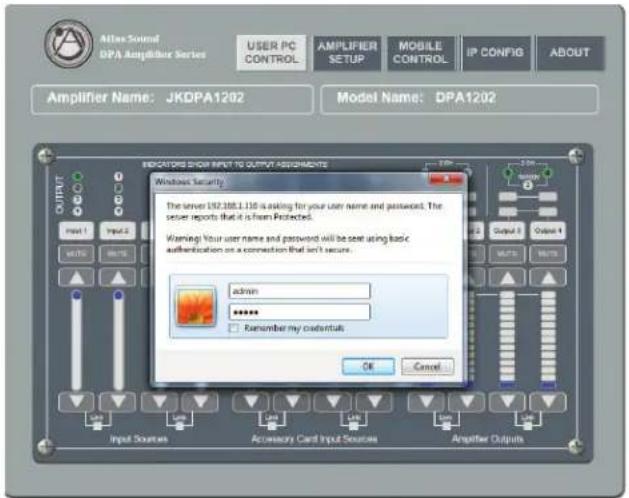Mute Output 4 channel

[x=548, y=254]
